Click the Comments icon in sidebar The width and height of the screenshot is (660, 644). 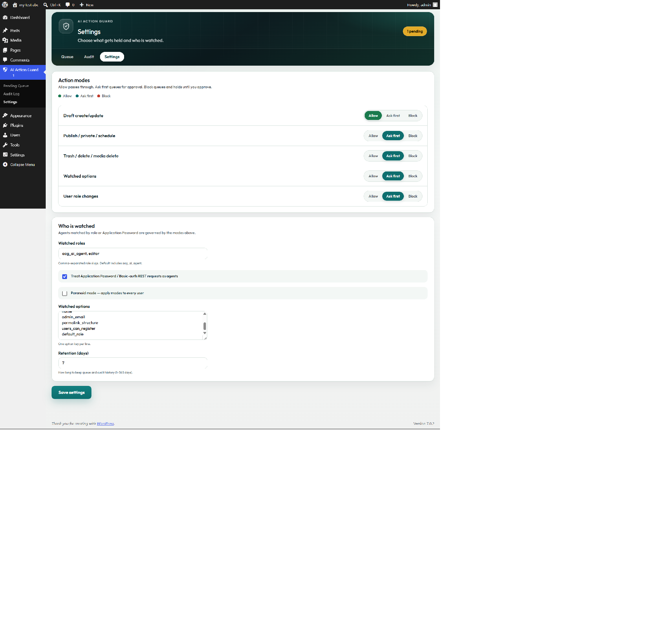coord(5,60)
